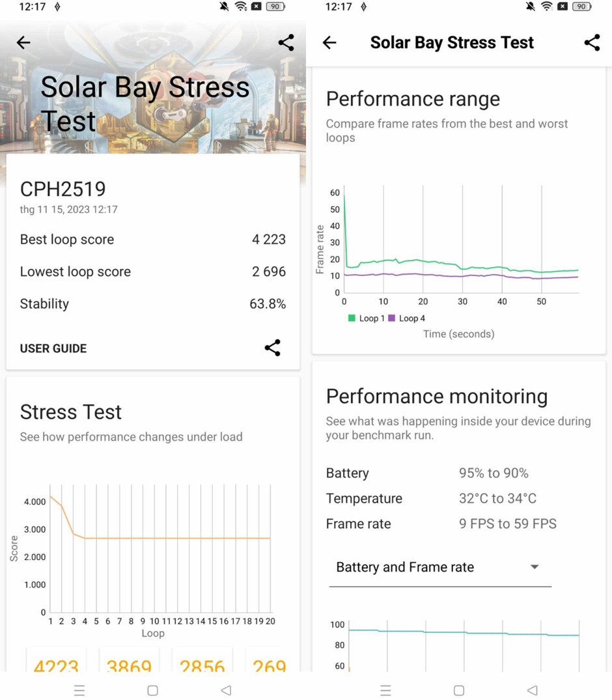
Task: Select Loop 4 purple legend swatch
Action: pyautogui.click(x=391, y=318)
